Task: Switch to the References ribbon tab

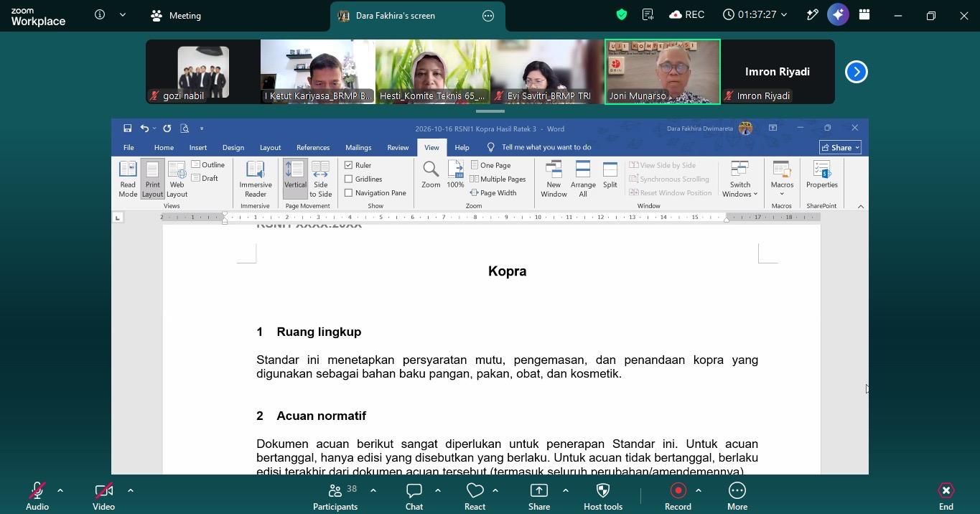Action: (x=313, y=147)
